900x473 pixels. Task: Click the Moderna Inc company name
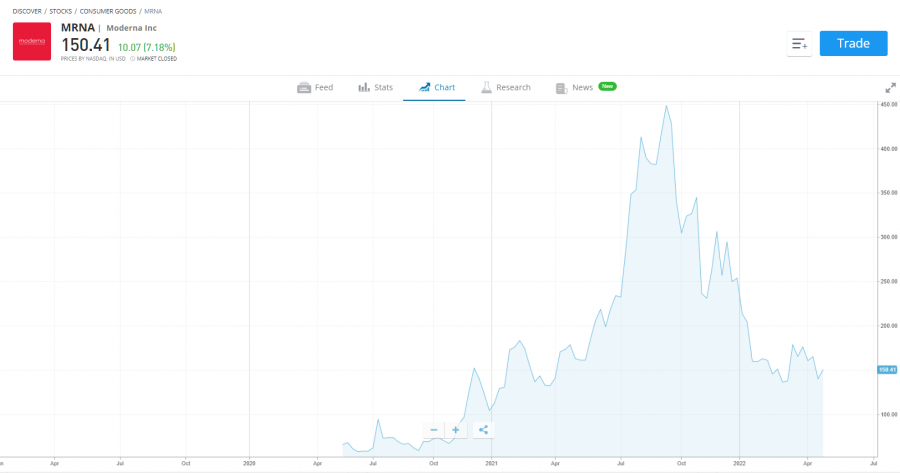tap(131, 28)
